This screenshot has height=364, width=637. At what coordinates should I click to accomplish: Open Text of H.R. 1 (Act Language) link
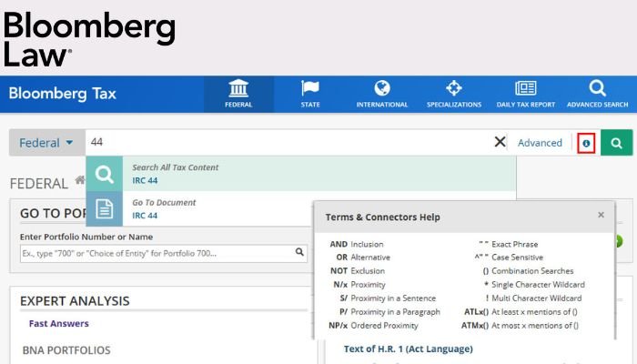(x=409, y=349)
